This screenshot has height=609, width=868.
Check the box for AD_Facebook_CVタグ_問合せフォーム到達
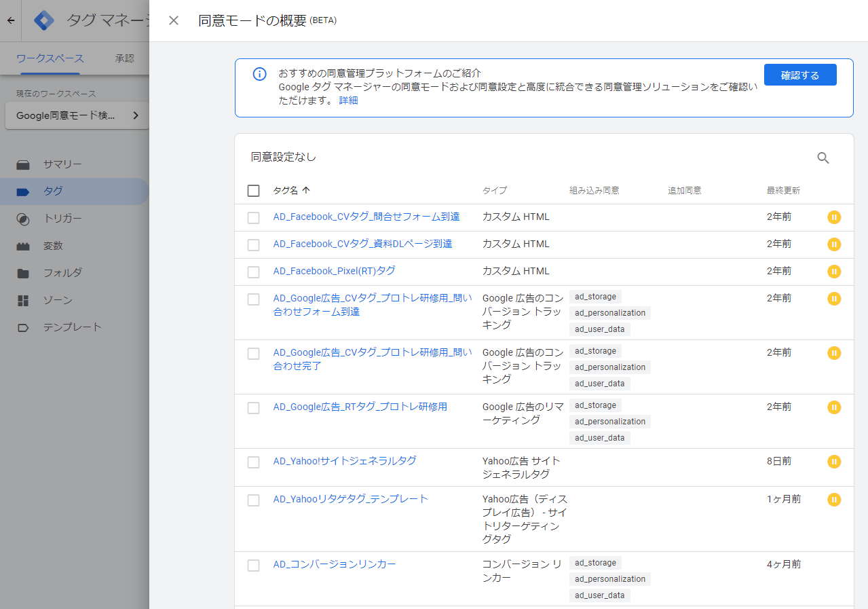tap(253, 218)
